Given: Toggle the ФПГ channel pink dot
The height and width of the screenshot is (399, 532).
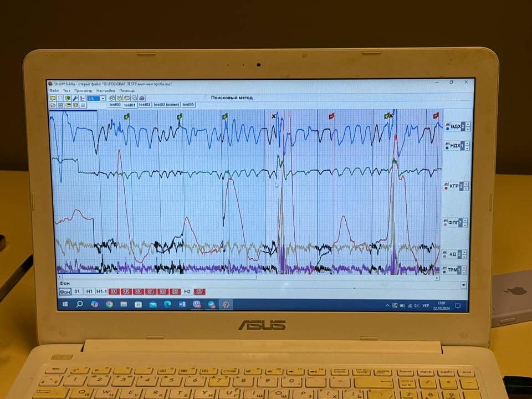Looking at the screenshot, I should pos(447,226).
